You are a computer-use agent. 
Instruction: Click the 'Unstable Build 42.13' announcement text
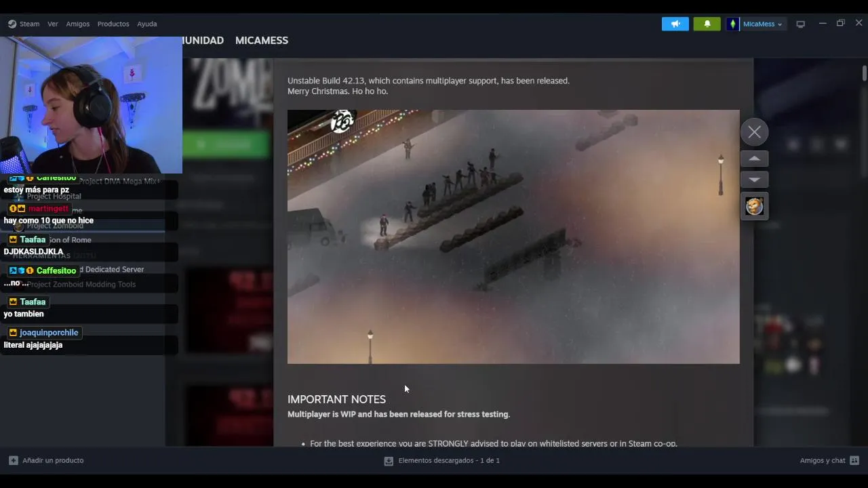click(429, 81)
